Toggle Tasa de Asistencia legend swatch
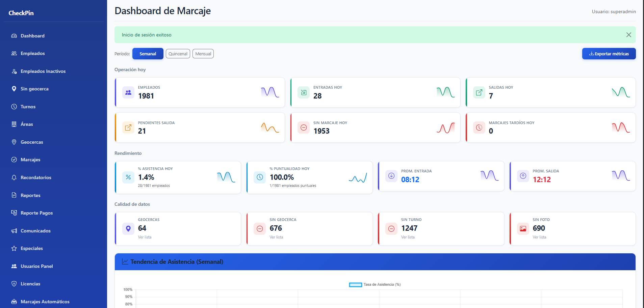Viewport: 644px width, 308px height. point(356,285)
